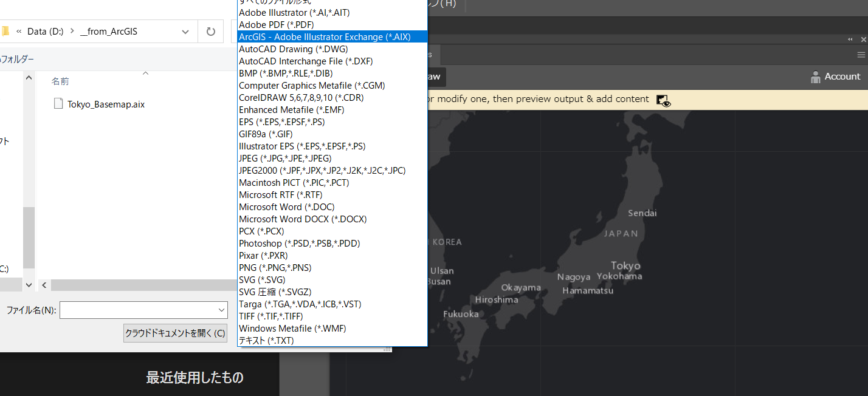This screenshot has height=396, width=868.
Task: Click クラウドドキュメントを開く button
Action: pos(175,333)
